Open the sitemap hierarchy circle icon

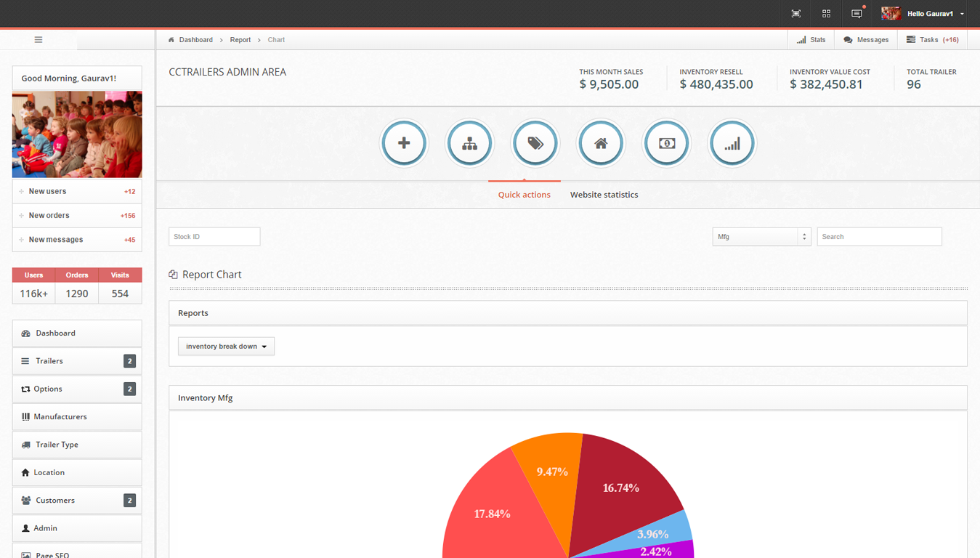click(x=470, y=143)
